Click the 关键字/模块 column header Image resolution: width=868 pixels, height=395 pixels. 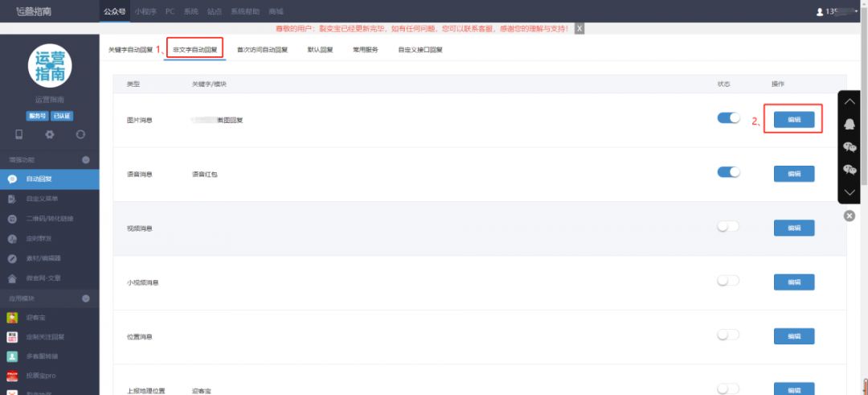pyautogui.click(x=210, y=84)
